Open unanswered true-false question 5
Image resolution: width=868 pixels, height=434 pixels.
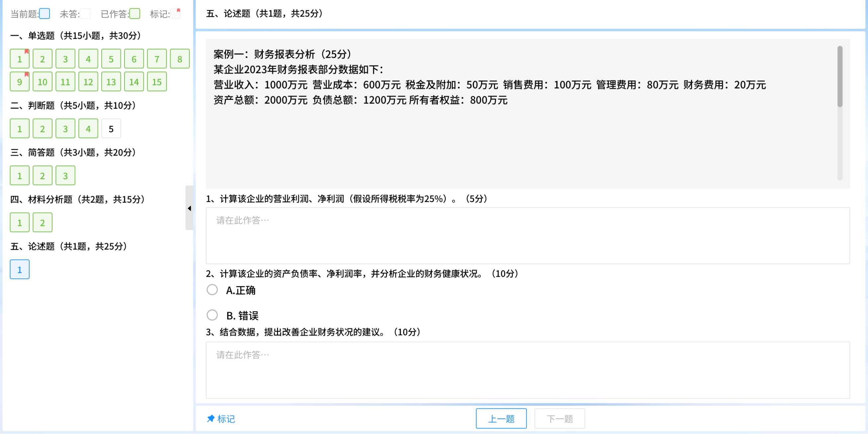point(111,129)
